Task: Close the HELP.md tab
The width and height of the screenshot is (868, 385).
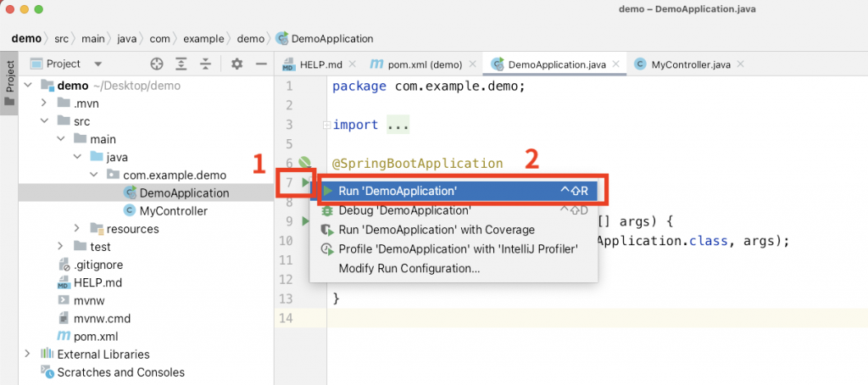Action: tap(353, 64)
